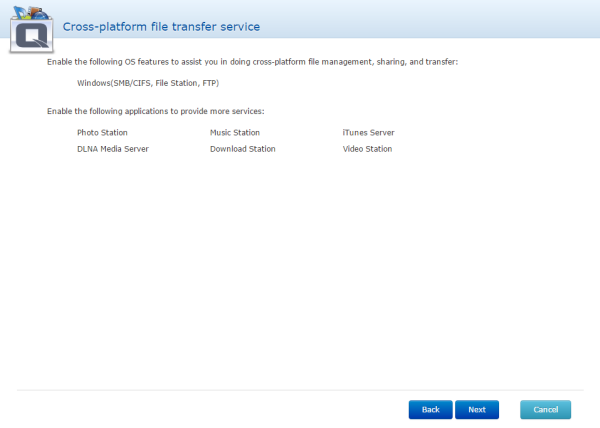Enable the Video Station application
Viewport: 600px width, 428px height.
(x=367, y=149)
